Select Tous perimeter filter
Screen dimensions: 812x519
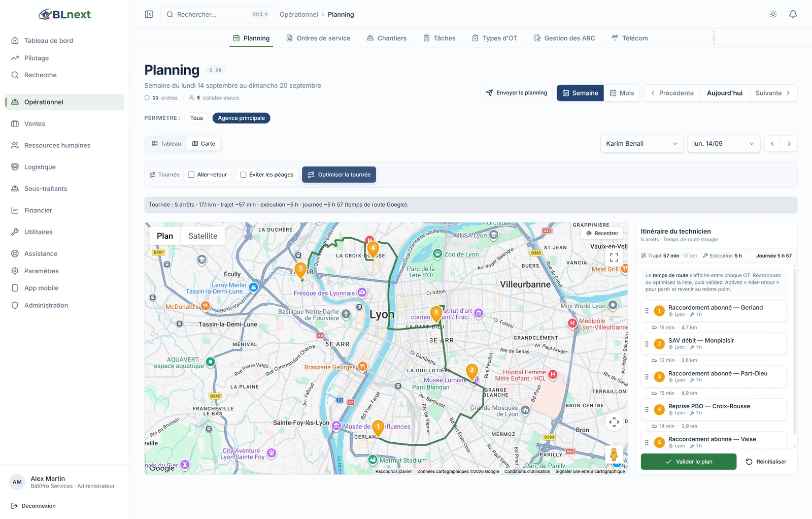(196, 118)
